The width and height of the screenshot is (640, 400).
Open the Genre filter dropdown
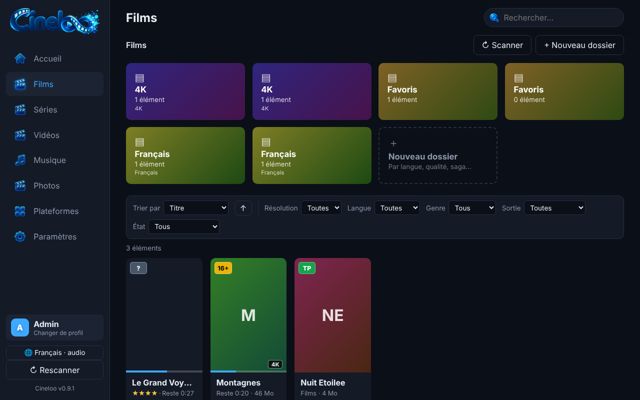click(472, 208)
